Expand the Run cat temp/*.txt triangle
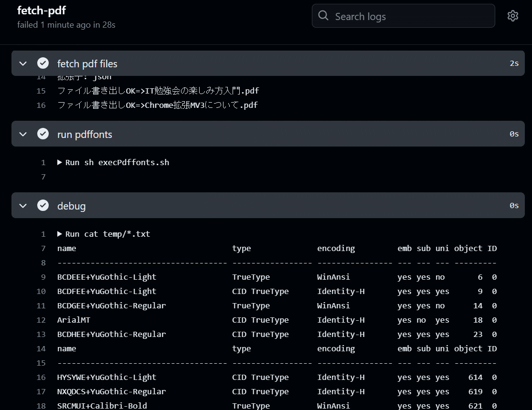The height and width of the screenshot is (410, 532). pyautogui.click(x=60, y=234)
